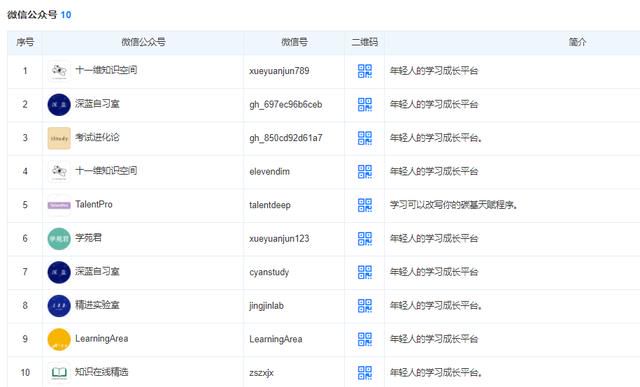Open QR code for LearningArea row
Image resolution: width=640 pixels, height=387 pixels.
[364, 339]
